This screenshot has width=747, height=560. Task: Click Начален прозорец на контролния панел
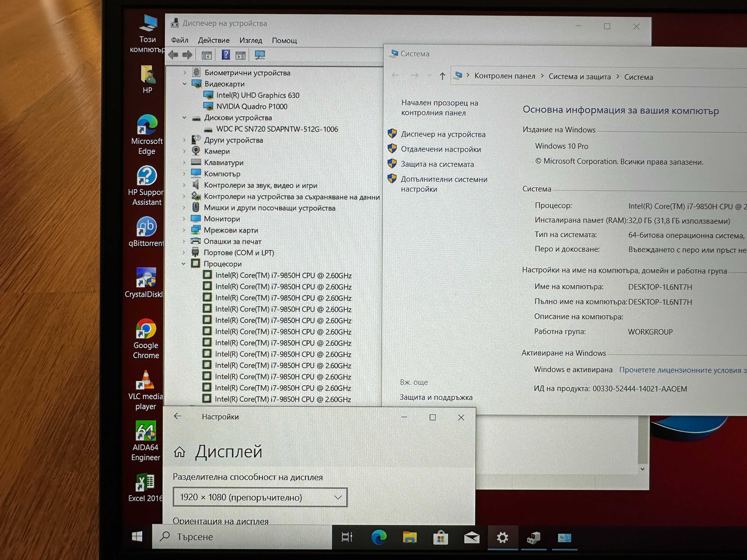[x=439, y=108]
